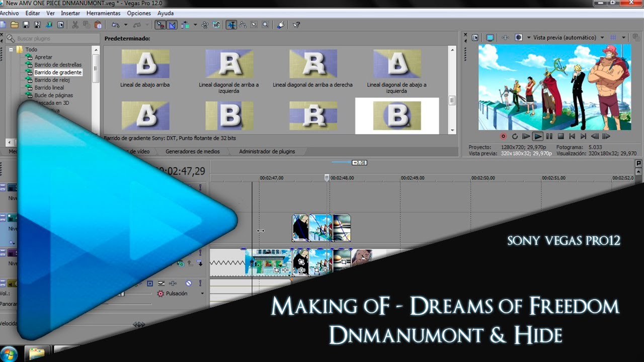The height and width of the screenshot is (362, 644).
Task: Open the Ver menu
Action: click(50, 13)
